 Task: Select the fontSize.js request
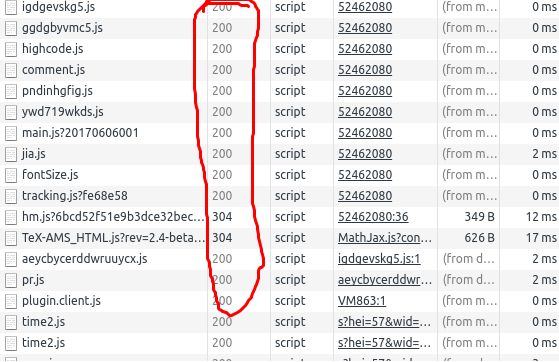280,175
